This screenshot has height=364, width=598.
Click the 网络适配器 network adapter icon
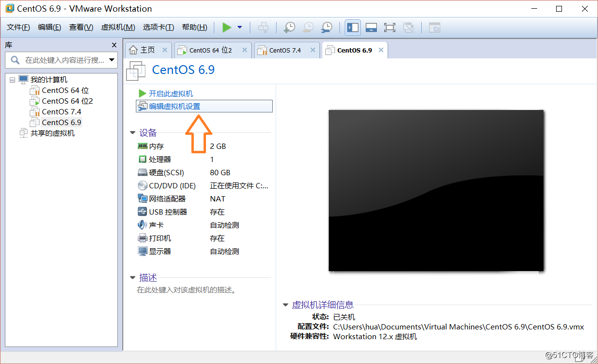[142, 199]
